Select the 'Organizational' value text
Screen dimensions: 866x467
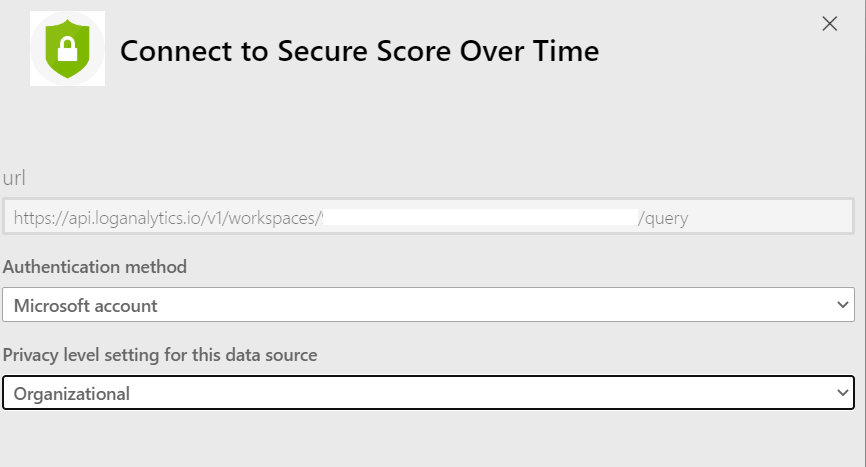[72, 394]
